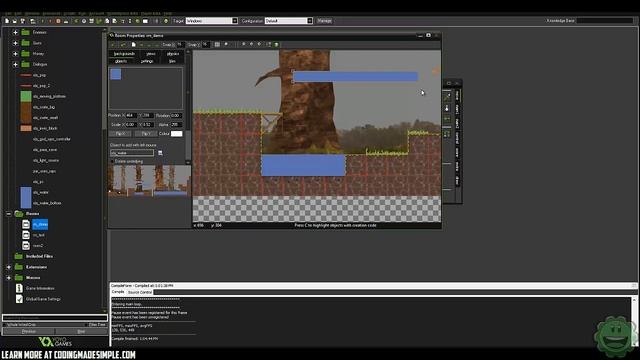Screen dimensions: 640x360
Task: Switch to the objects tab
Action: tap(121, 61)
